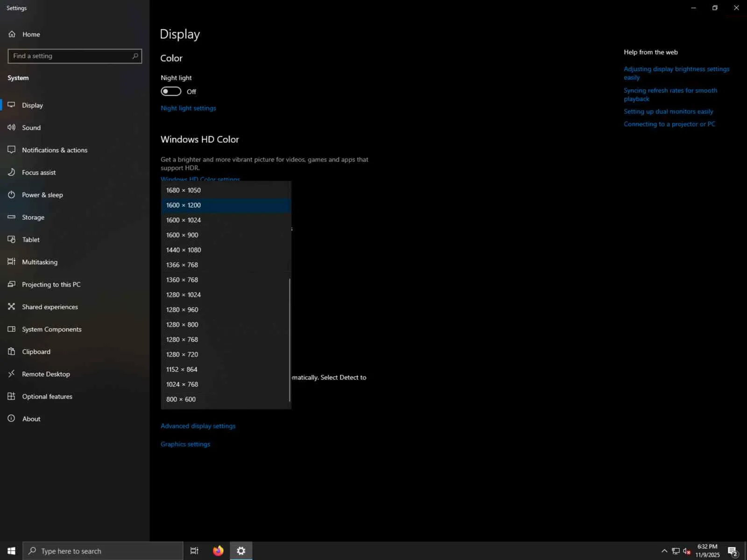Open the Storage settings page
This screenshot has height=560, width=747.
[x=75, y=217]
